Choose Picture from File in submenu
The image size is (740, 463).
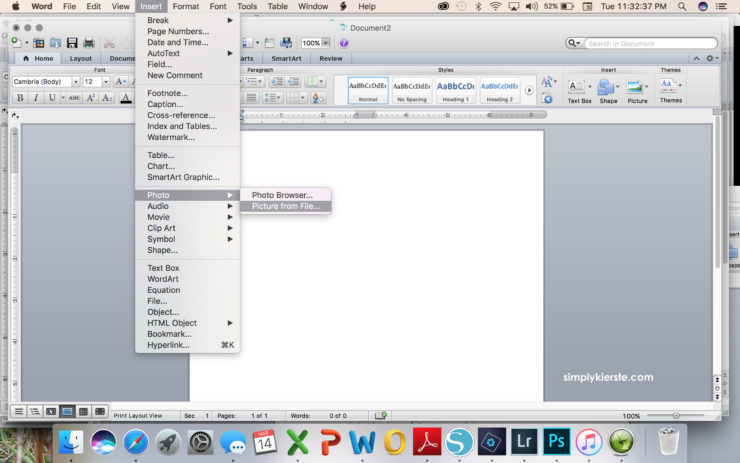click(285, 206)
